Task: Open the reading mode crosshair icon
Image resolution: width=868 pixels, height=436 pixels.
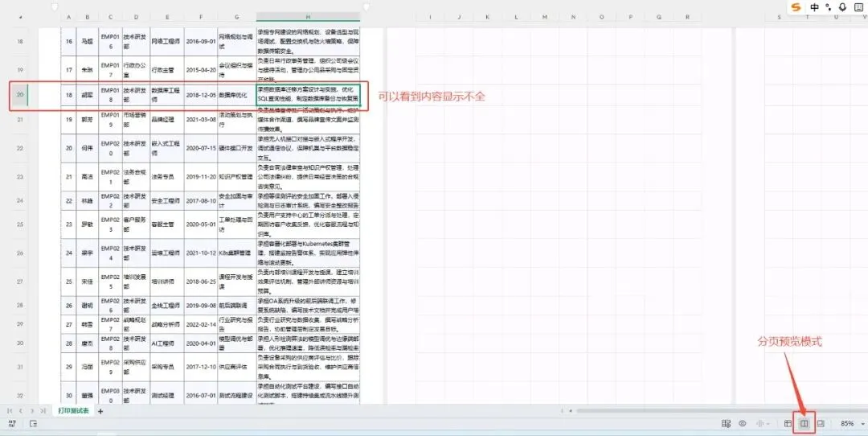Action: (x=760, y=423)
